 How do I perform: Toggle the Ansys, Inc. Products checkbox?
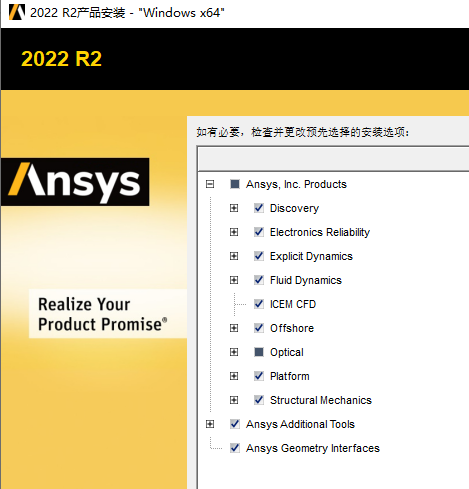pyautogui.click(x=235, y=184)
